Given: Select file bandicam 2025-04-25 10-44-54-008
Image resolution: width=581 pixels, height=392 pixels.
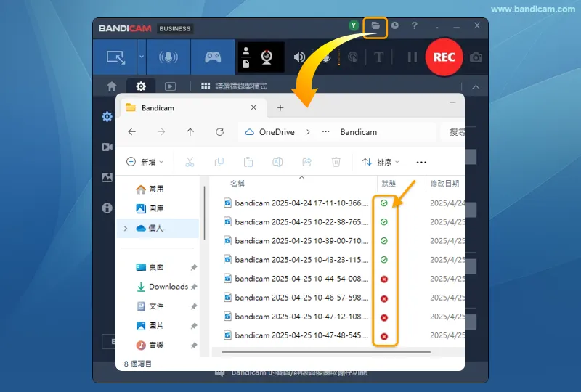Looking at the screenshot, I should coord(296,279).
